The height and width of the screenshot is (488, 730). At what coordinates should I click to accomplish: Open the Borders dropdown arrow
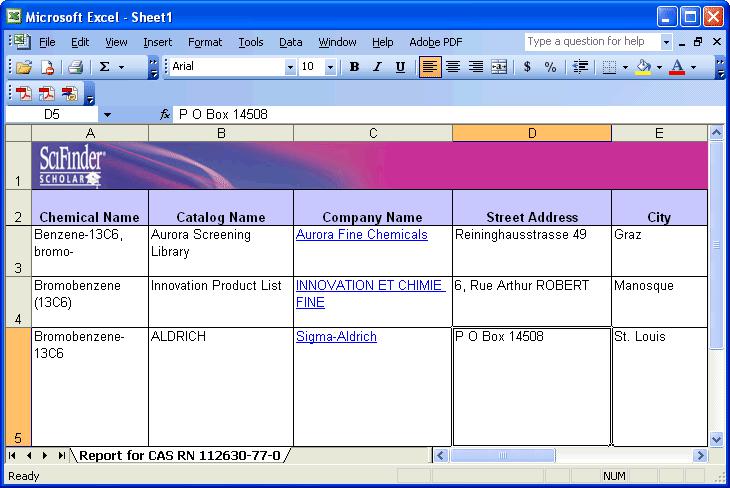coord(625,67)
